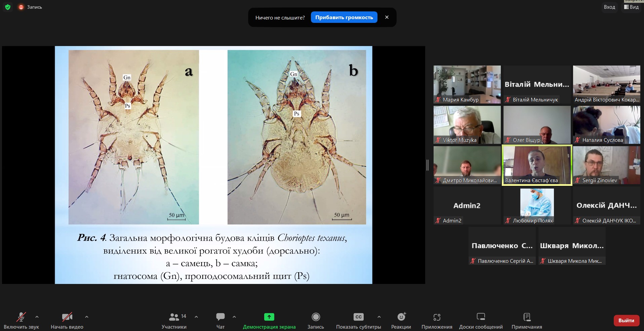644x331 pixels.
Task: Click muted mic icon on Viktor Muzyka tile
Action: tap(438, 140)
